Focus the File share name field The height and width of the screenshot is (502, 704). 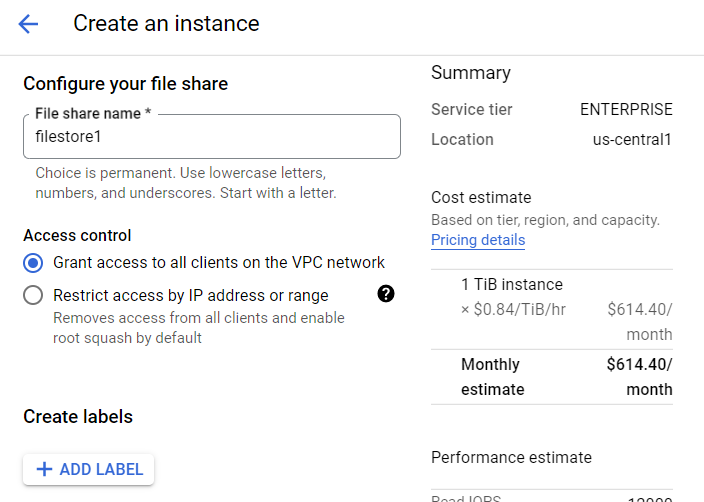coord(212,137)
